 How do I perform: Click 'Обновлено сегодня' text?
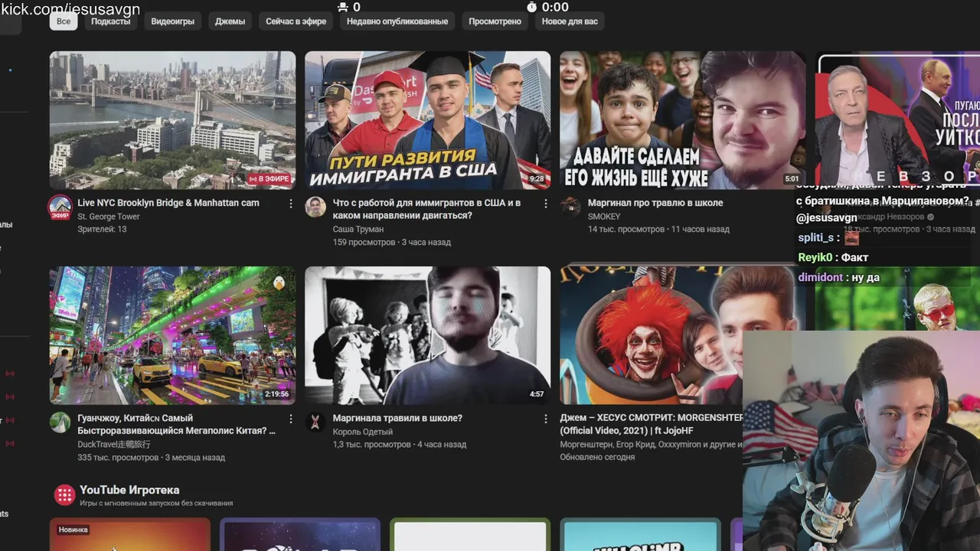[x=597, y=457]
